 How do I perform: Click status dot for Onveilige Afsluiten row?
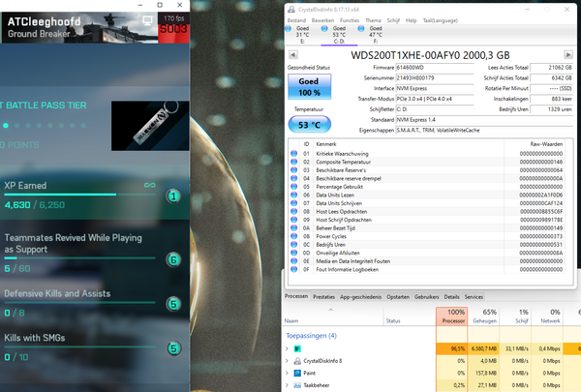(x=293, y=253)
